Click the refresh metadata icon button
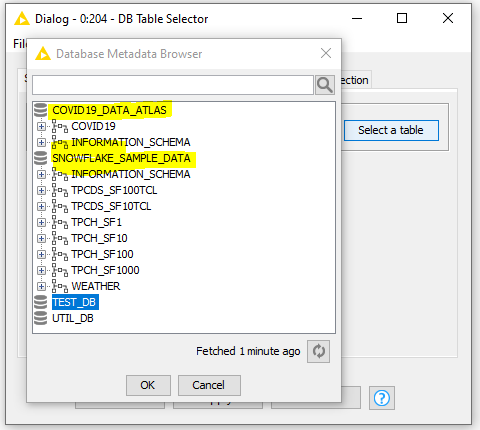The height and width of the screenshot is (430, 480). coord(318,351)
